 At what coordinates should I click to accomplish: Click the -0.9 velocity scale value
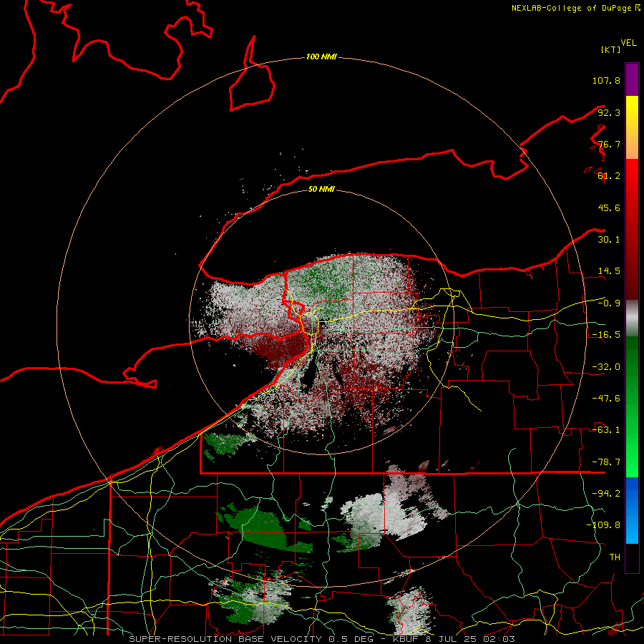[609, 303]
